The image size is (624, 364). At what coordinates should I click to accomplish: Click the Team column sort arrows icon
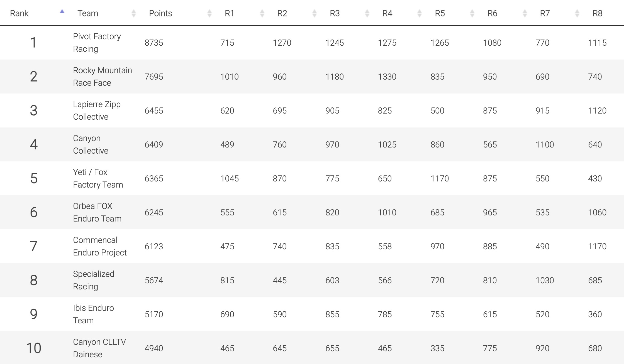[x=134, y=13]
